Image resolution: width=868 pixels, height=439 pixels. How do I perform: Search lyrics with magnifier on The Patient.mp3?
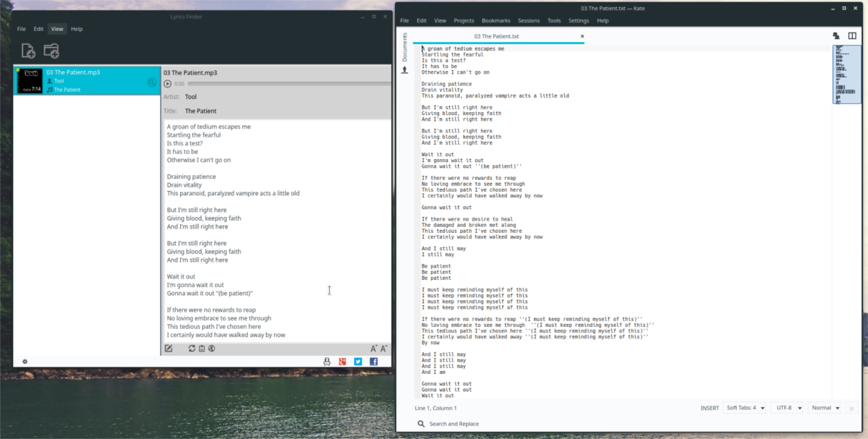(150, 82)
